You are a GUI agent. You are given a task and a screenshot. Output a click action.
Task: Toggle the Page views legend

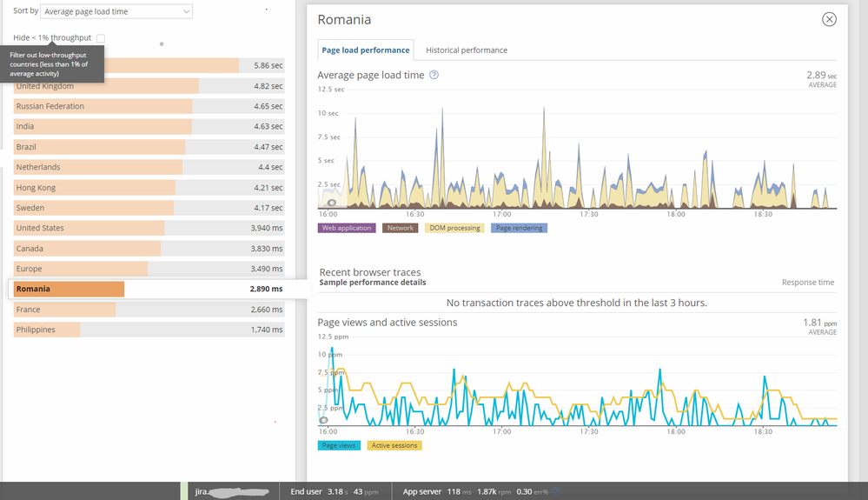point(339,445)
